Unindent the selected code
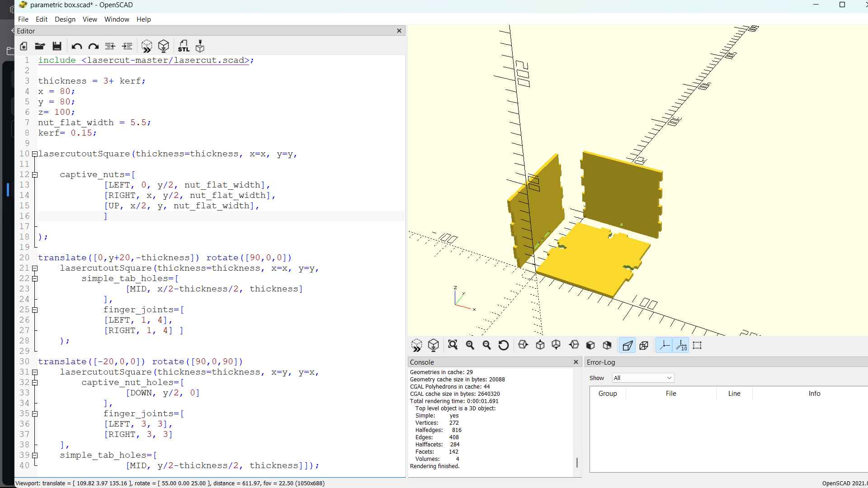Screen dimensions: 868x488 point(110,46)
